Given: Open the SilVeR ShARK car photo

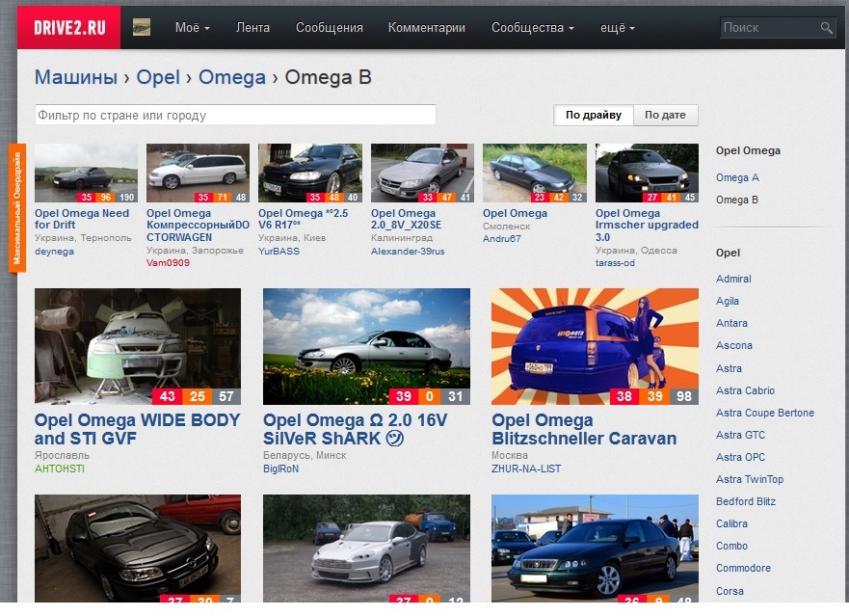Looking at the screenshot, I should 366,346.
